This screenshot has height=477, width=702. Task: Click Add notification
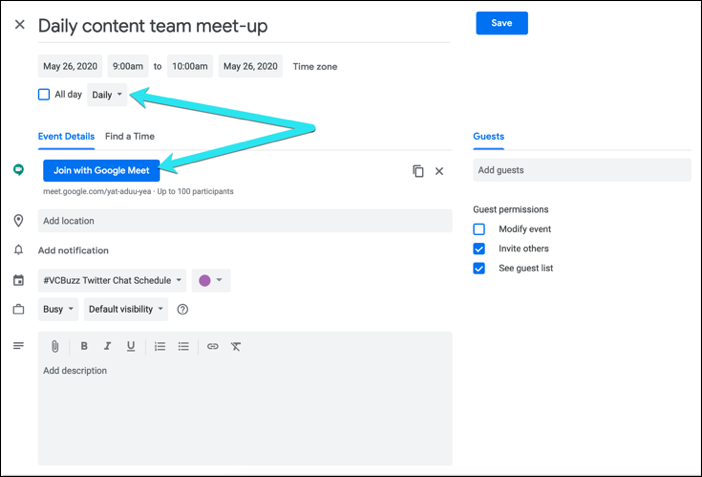(73, 250)
